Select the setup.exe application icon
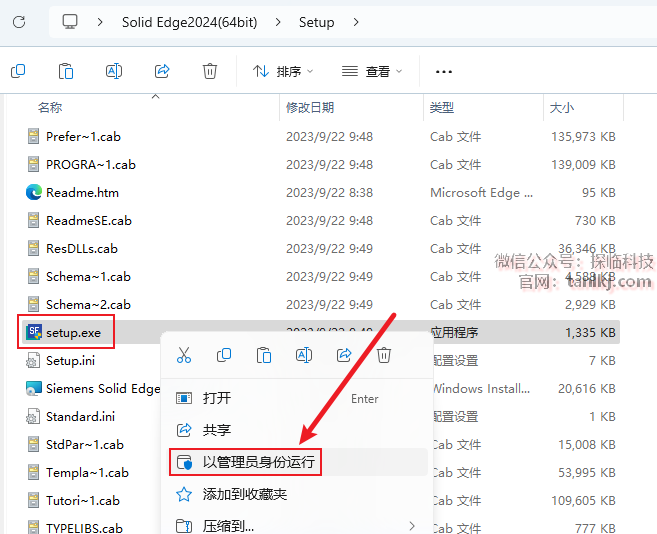The width and height of the screenshot is (657, 534). click(x=34, y=332)
